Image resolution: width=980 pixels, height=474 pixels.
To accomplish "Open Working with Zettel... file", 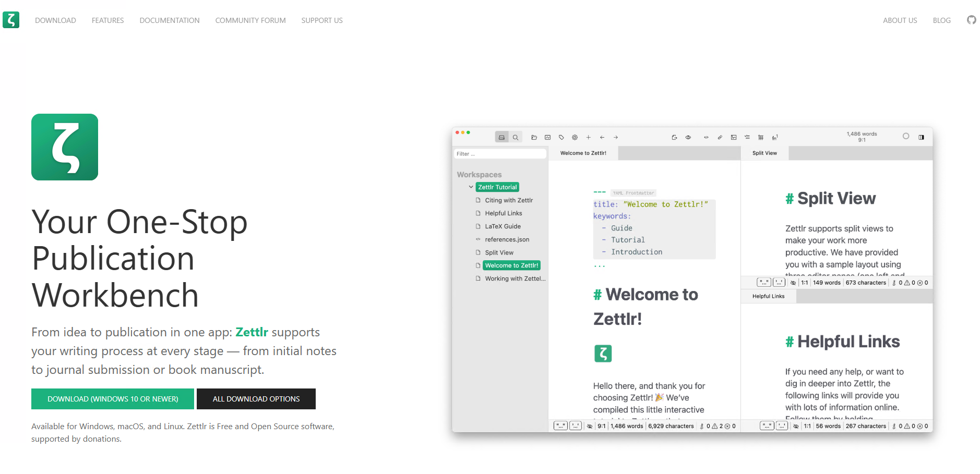I will click(x=515, y=278).
